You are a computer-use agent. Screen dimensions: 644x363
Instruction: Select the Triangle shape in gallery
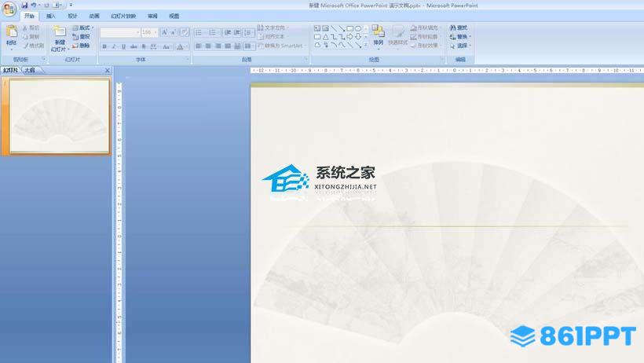tap(326, 37)
